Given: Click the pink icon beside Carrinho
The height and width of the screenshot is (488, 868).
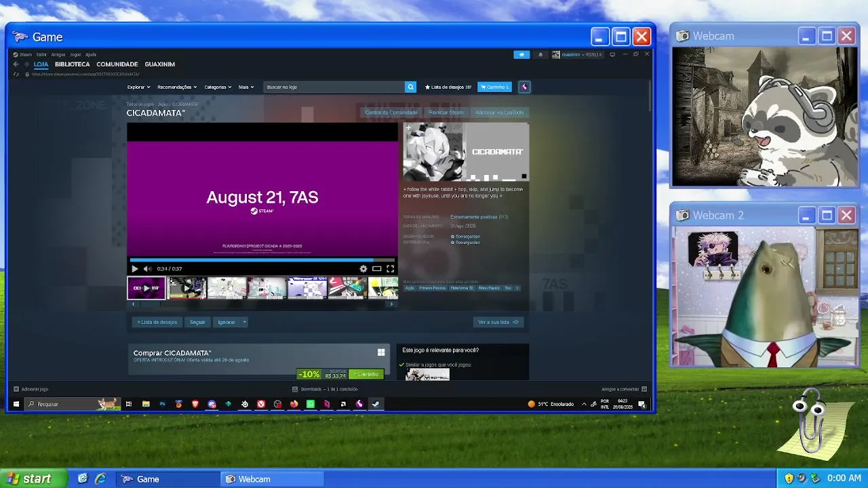Looking at the screenshot, I should click(x=524, y=87).
